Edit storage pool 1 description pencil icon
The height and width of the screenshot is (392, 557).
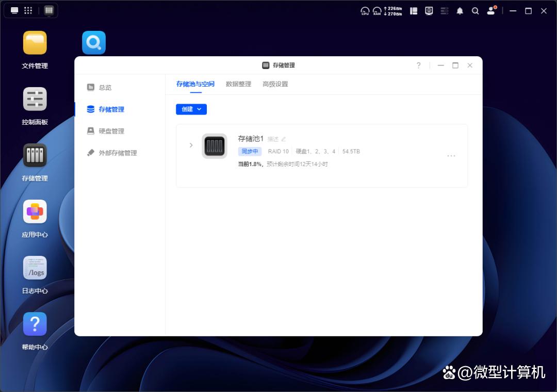(x=284, y=139)
